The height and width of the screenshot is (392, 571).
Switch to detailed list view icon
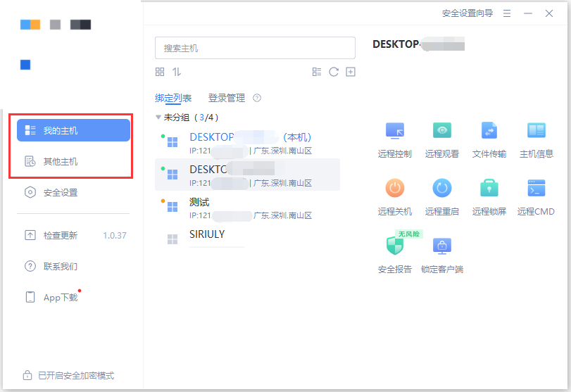317,72
